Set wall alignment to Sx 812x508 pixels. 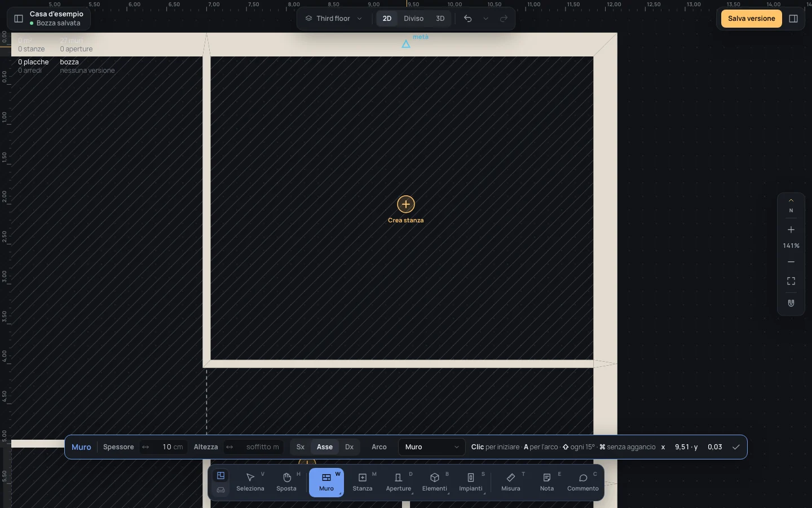(x=301, y=447)
